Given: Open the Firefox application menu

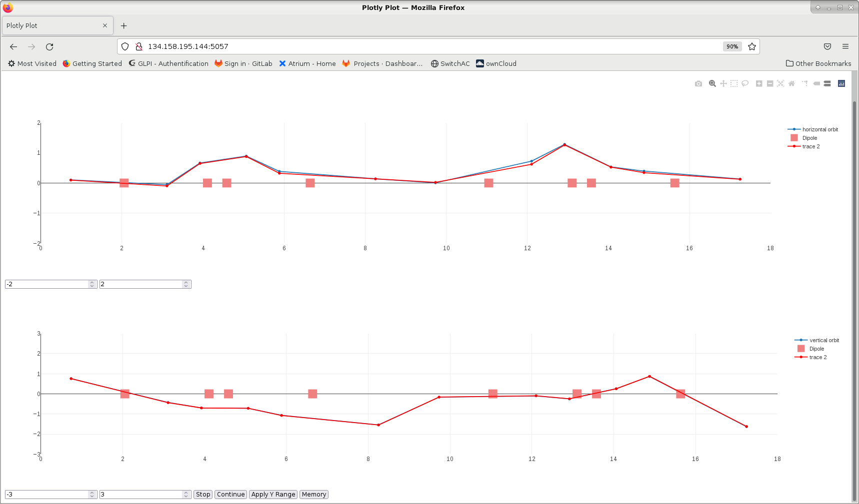Looking at the screenshot, I should (x=845, y=46).
